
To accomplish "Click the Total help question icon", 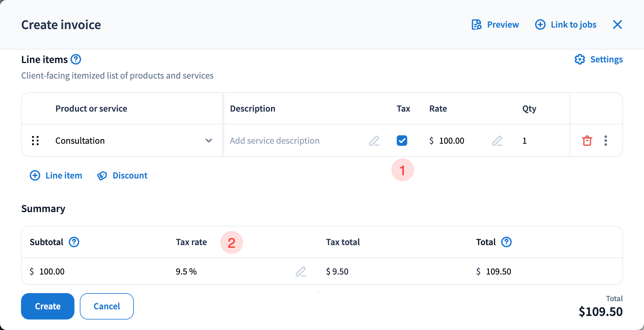I will coord(506,242).
